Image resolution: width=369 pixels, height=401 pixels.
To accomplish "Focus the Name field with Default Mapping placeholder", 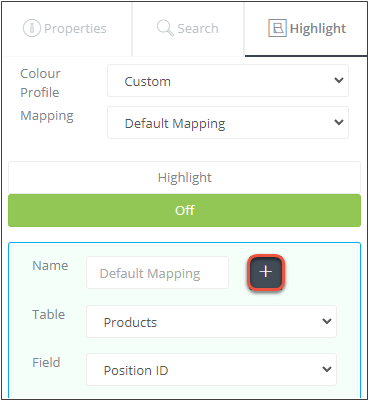I will 157,273.
